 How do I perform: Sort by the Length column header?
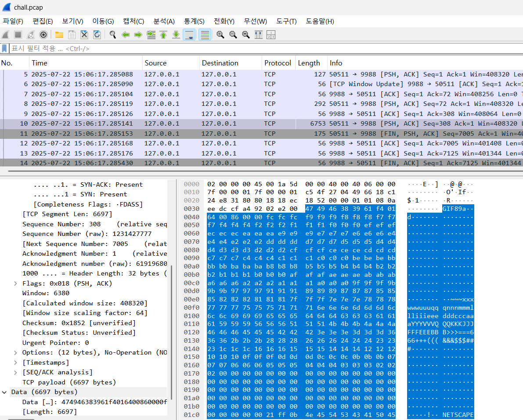(x=311, y=63)
